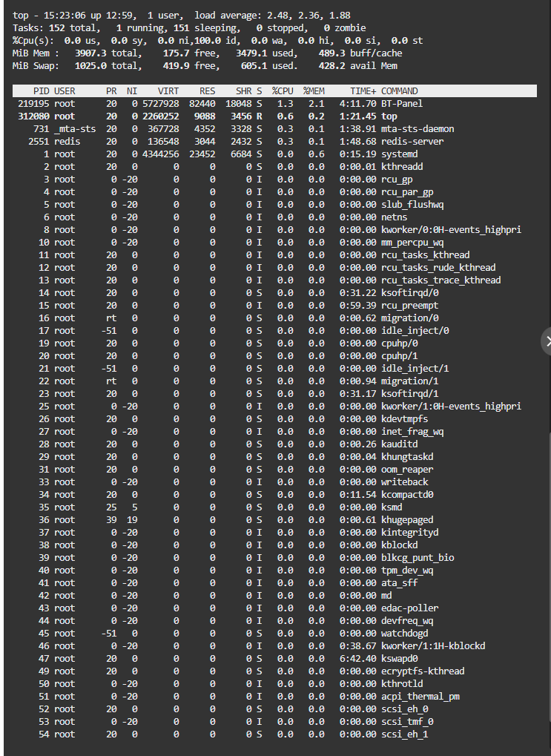Click the USER column header
The image size is (551, 756).
(65, 91)
